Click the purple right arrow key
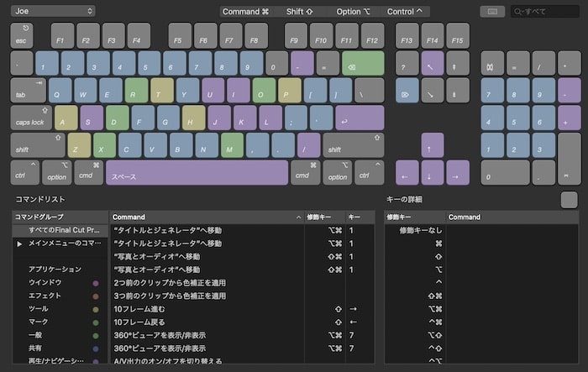This screenshot has height=372, width=588. pos(458,172)
